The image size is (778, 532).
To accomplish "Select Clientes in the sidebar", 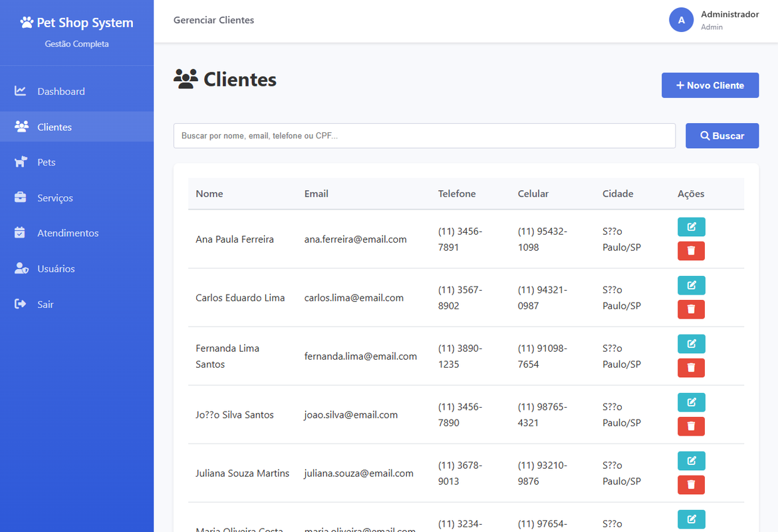I will tap(77, 126).
